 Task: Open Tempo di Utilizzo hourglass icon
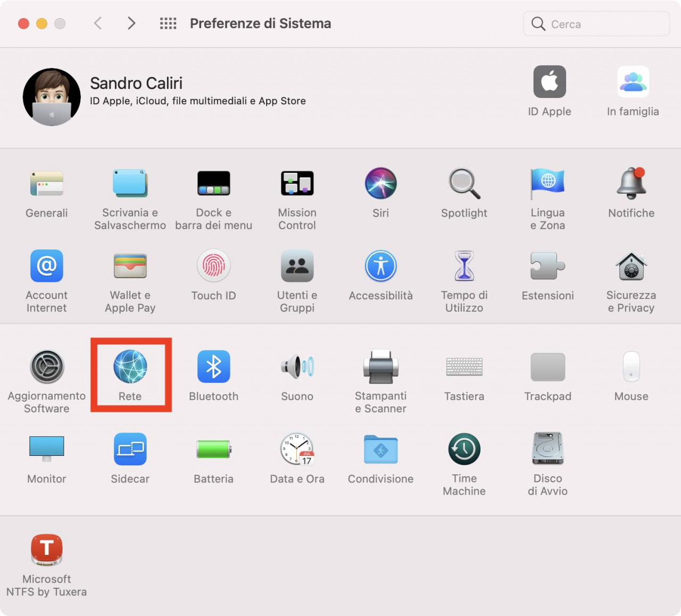[464, 266]
